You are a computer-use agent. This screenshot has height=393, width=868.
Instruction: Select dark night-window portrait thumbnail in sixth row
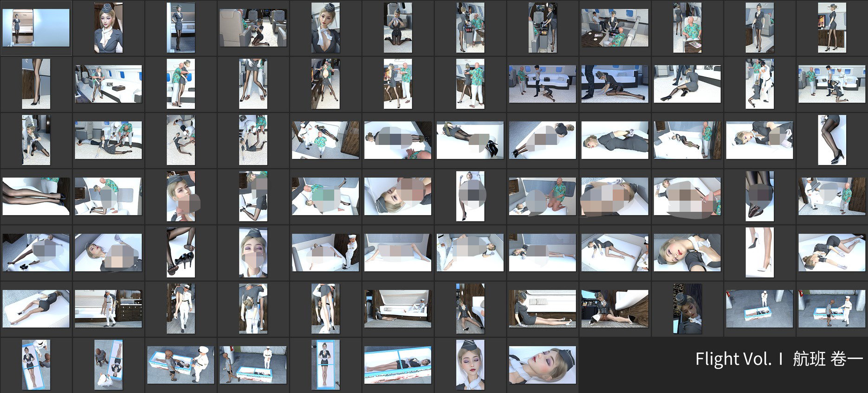point(687,308)
